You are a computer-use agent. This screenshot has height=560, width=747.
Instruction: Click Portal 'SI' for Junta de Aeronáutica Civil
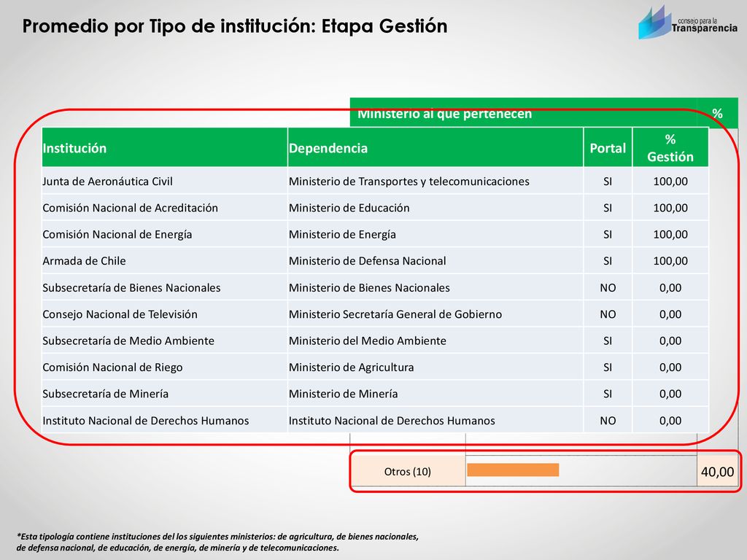click(x=608, y=182)
